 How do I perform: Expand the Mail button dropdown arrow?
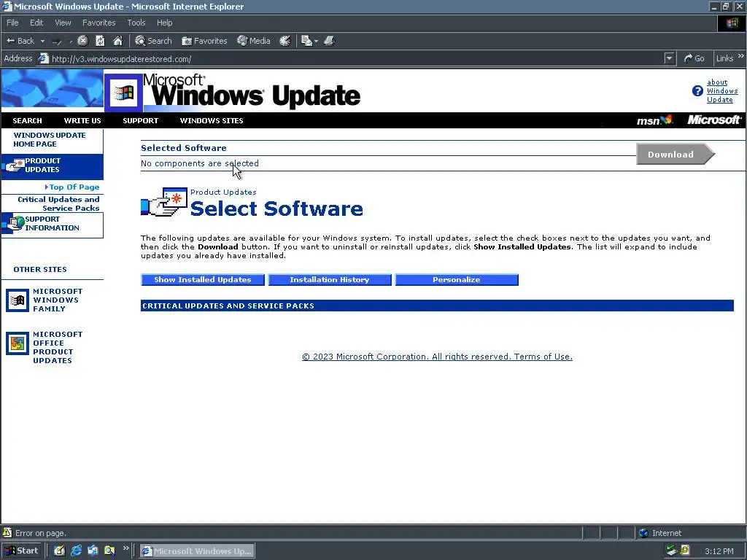point(317,41)
